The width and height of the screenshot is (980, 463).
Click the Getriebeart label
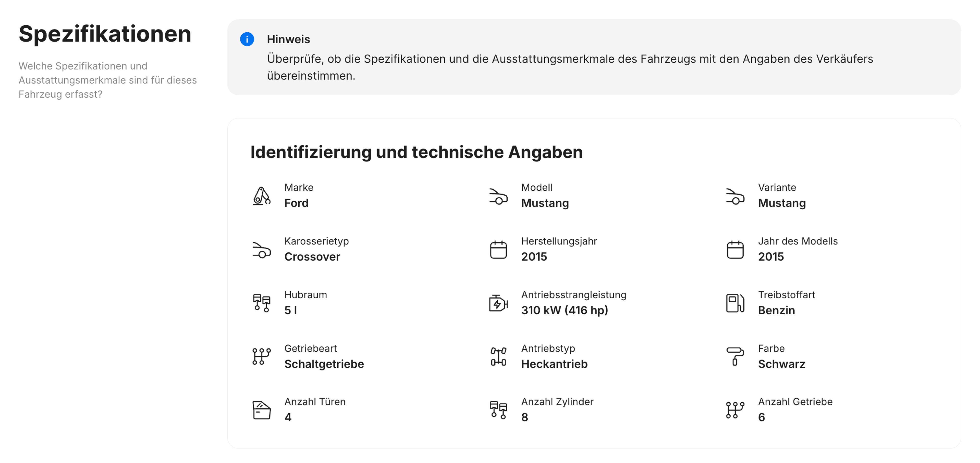[310, 348]
